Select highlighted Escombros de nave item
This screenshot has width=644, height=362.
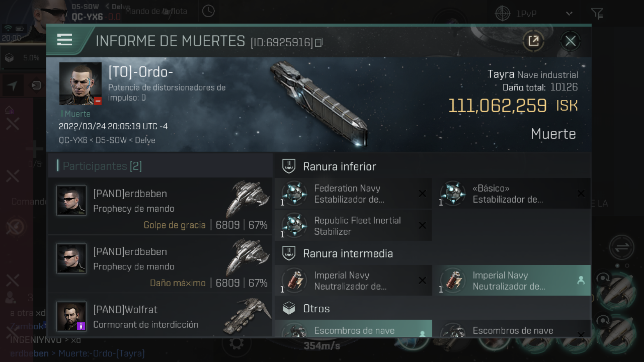[353, 329]
